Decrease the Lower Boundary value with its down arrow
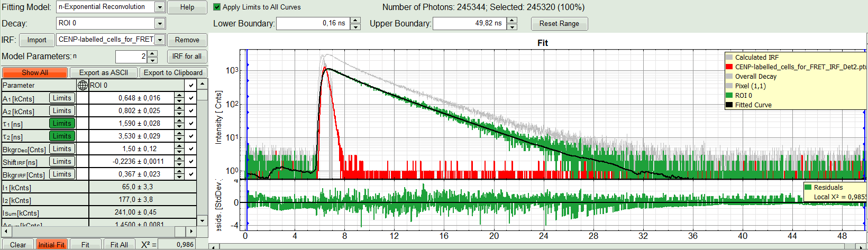This screenshot has width=868, height=250. click(x=355, y=26)
